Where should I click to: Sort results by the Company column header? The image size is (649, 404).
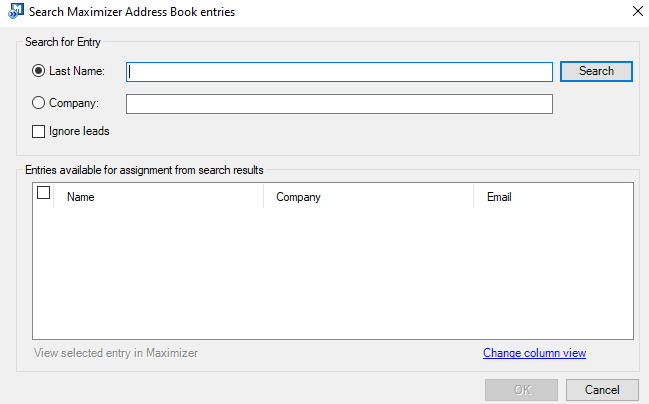368,197
